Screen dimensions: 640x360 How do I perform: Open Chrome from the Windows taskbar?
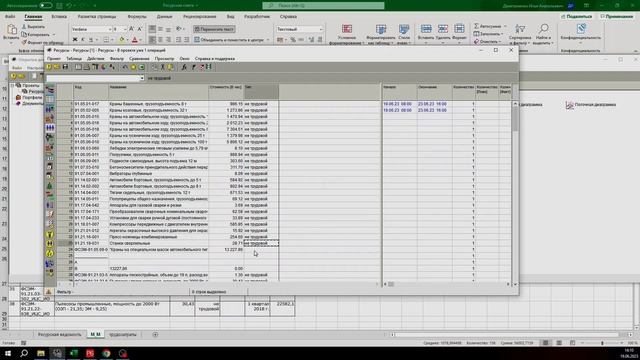[x=106, y=353]
